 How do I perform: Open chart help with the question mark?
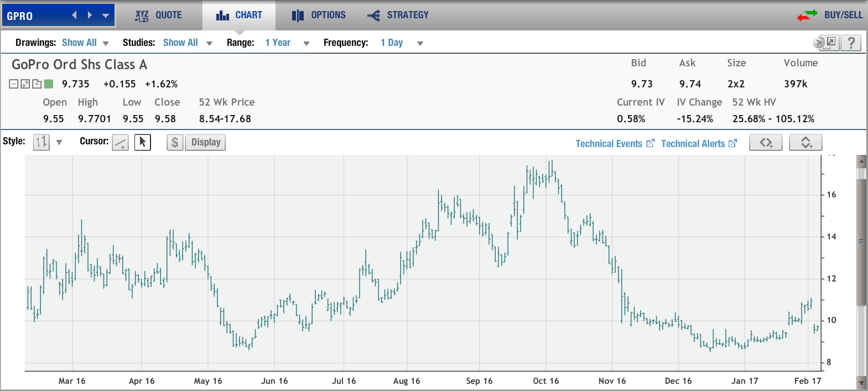click(851, 43)
